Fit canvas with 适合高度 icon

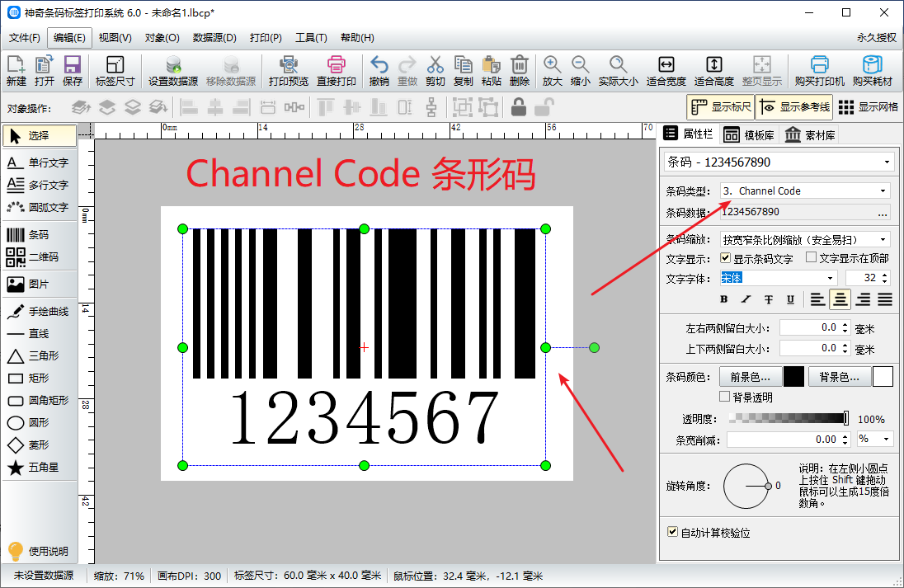point(713,71)
